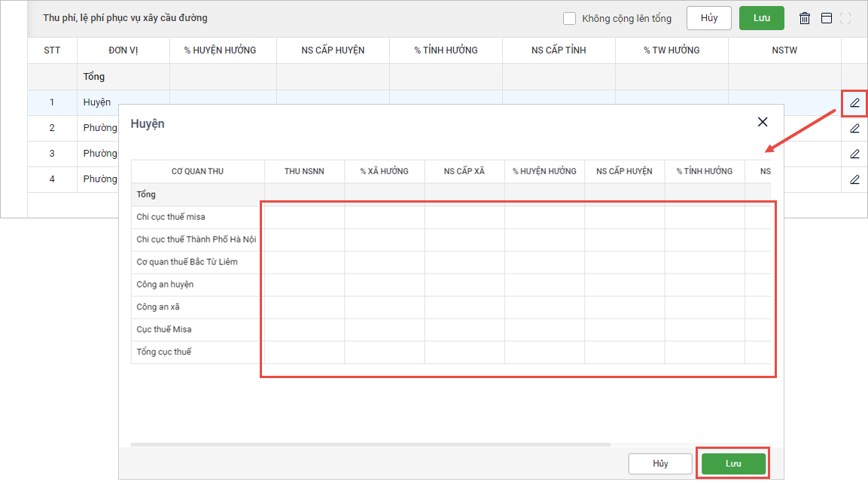This screenshot has width=868, height=485.
Task: Toggle the Không cộng lên tổng checkbox
Action: pos(570,18)
